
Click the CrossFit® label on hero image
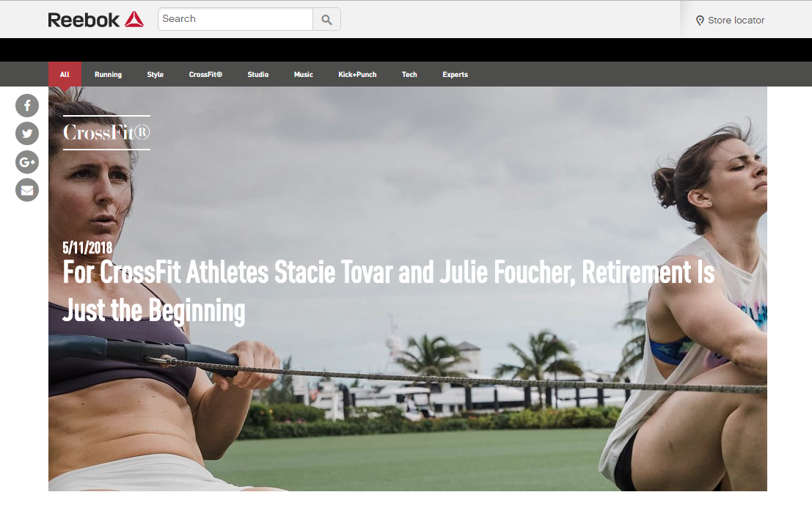[106, 133]
